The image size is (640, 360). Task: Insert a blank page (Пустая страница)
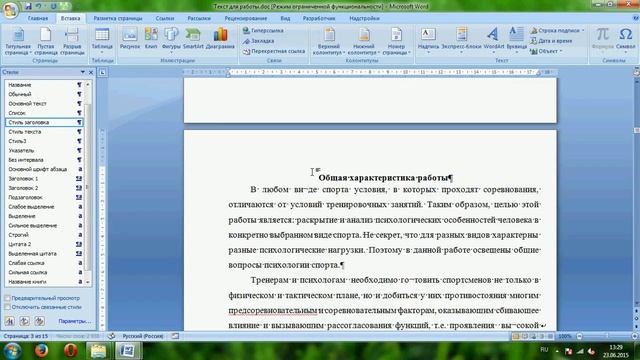(x=46, y=41)
